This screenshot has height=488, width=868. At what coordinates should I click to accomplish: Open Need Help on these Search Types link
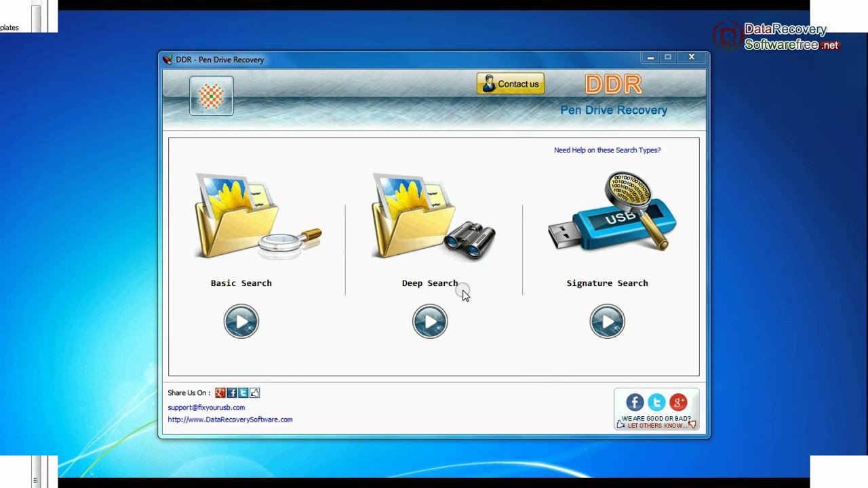coord(607,150)
